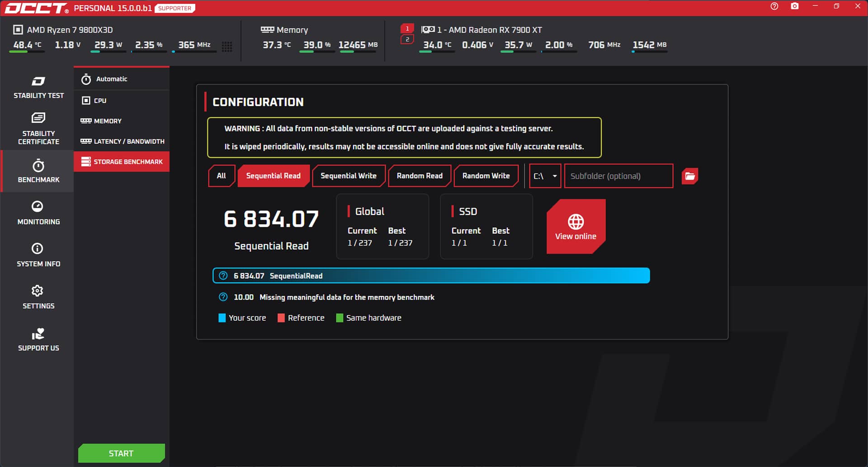Go to the Monitoring section
Image resolution: width=868 pixels, height=467 pixels.
click(38, 213)
